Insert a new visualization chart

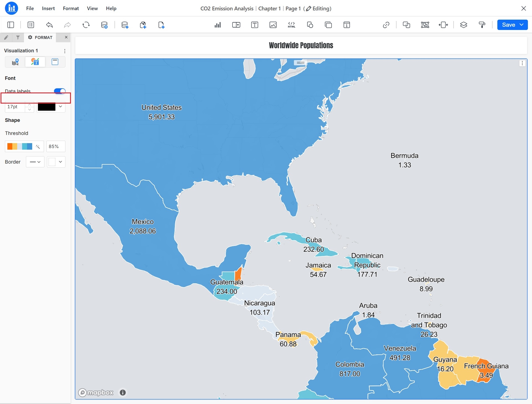[218, 25]
